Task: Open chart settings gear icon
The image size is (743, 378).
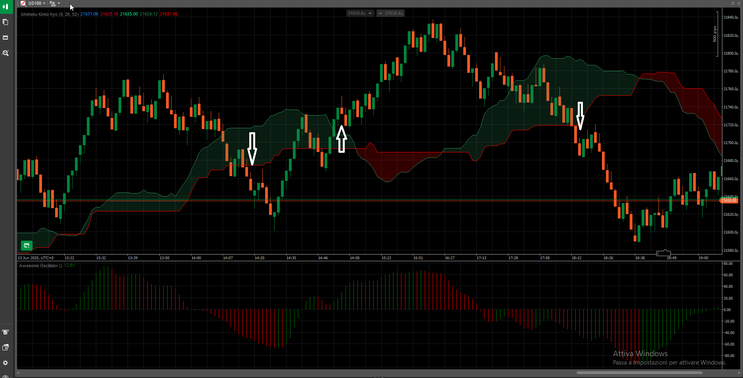Action: 6,363
